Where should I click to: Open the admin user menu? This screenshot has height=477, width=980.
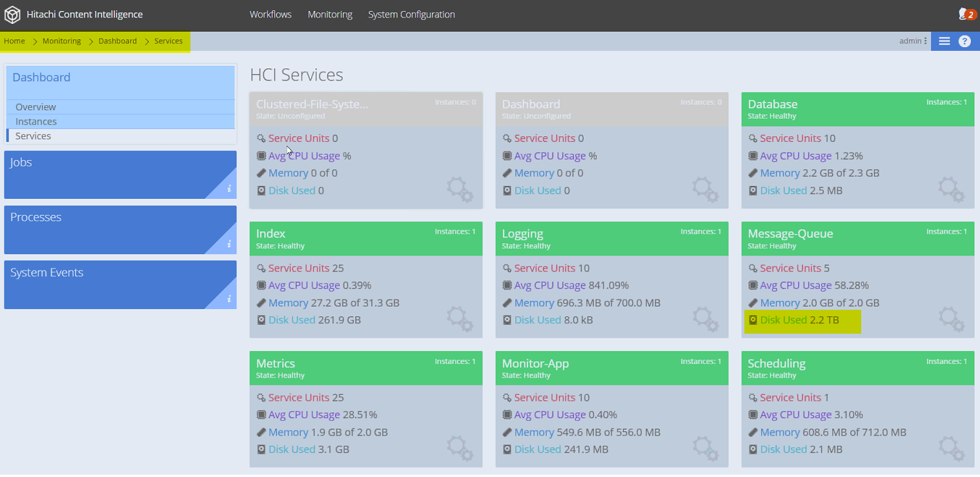tap(913, 41)
